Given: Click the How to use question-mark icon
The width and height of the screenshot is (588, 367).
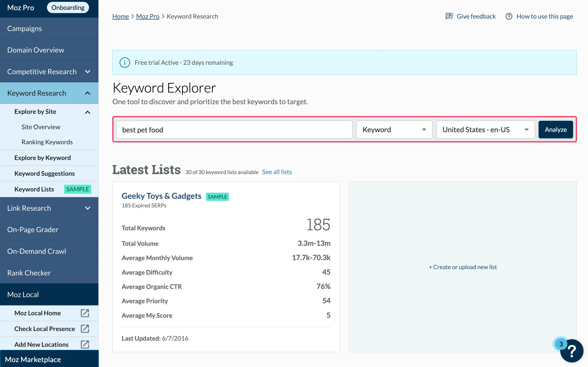Looking at the screenshot, I should [x=509, y=16].
